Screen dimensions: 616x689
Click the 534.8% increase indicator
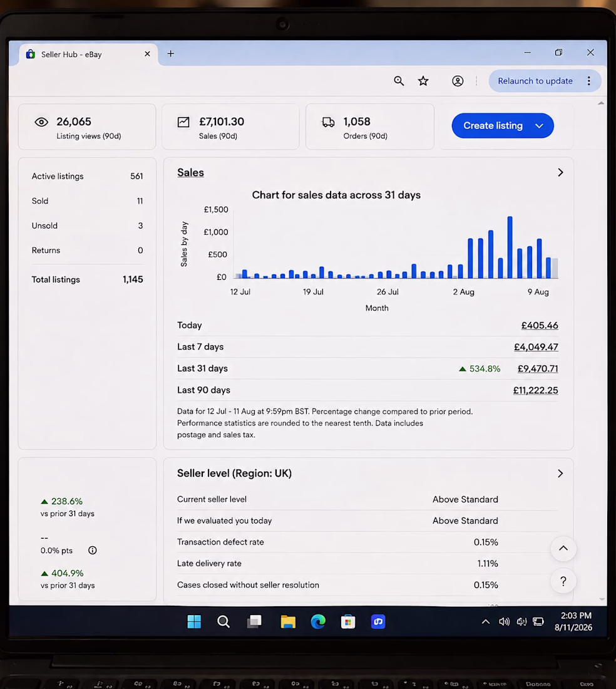tap(480, 369)
